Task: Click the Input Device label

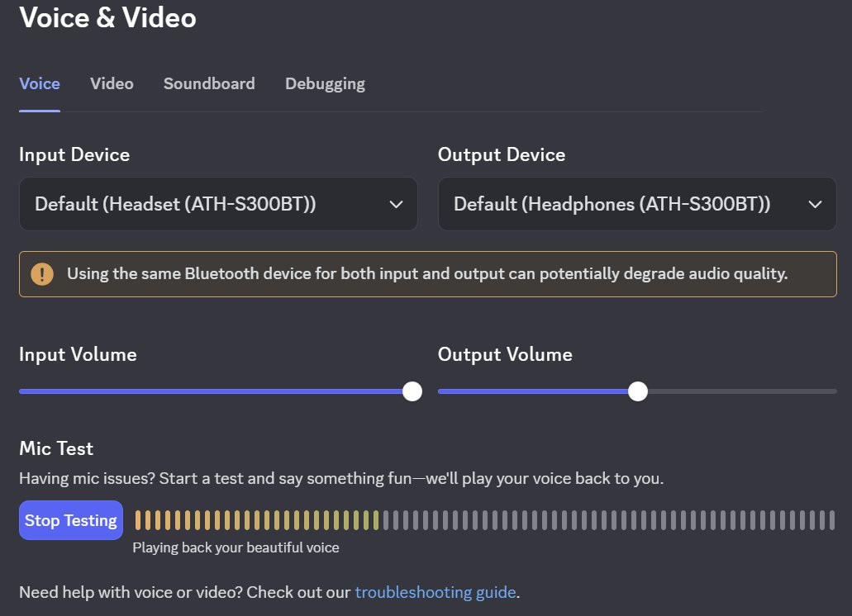Action: pos(74,154)
